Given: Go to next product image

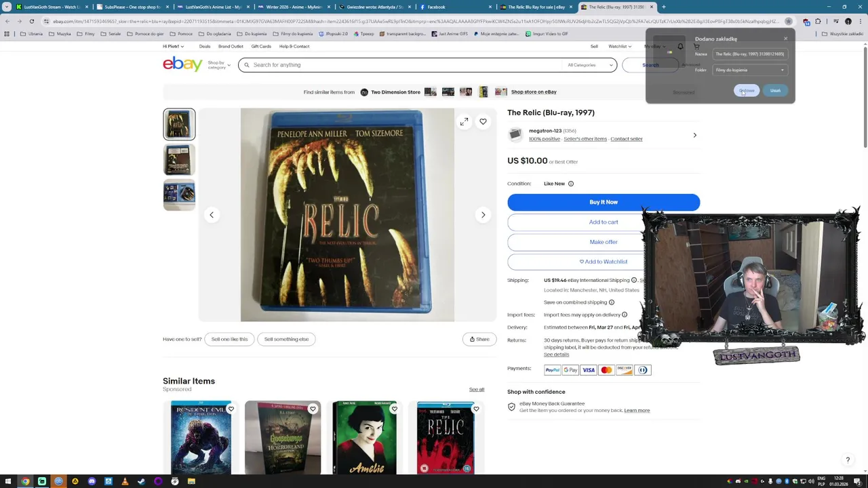Looking at the screenshot, I should [483, 215].
